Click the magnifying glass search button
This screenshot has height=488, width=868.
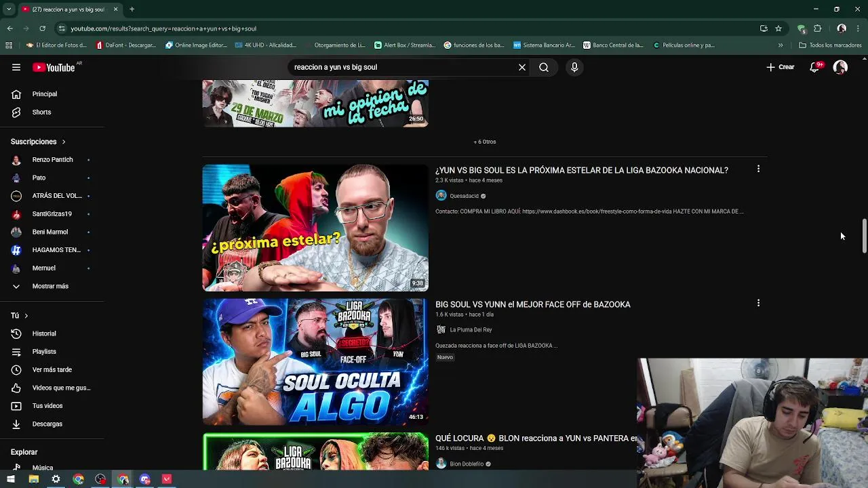pos(544,67)
